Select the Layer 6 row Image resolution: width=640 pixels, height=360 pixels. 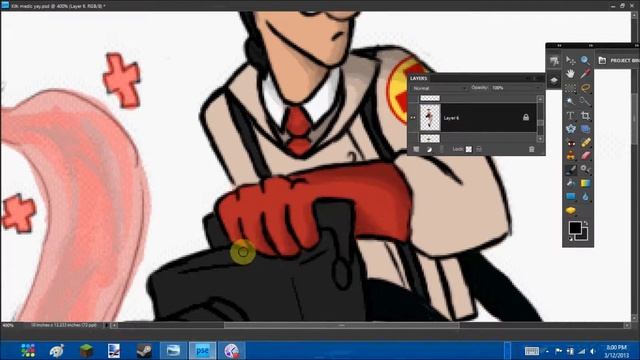(x=472, y=118)
